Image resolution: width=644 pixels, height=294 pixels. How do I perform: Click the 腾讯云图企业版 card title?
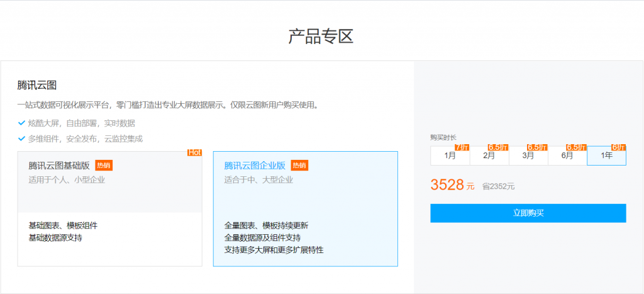click(x=255, y=166)
